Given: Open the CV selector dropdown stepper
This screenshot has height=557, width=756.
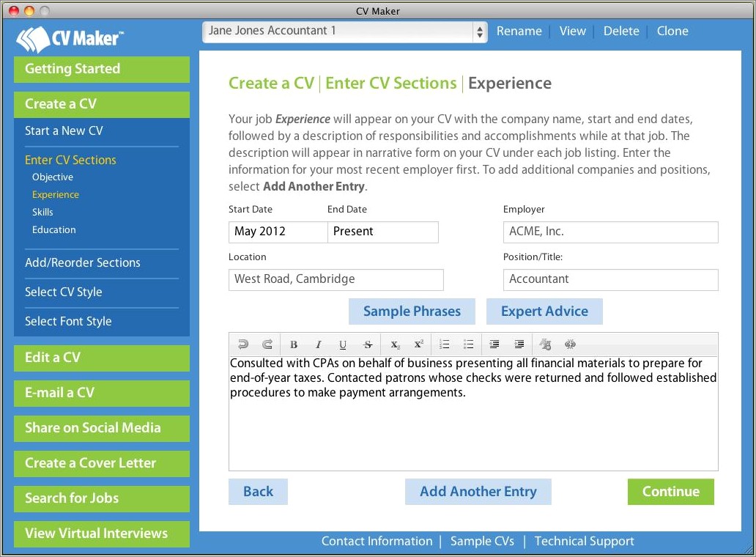Looking at the screenshot, I should [479, 31].
